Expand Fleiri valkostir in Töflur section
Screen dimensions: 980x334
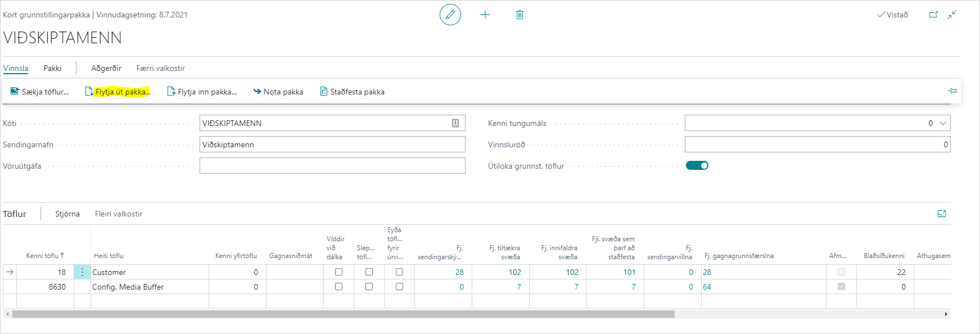[119, 214]
